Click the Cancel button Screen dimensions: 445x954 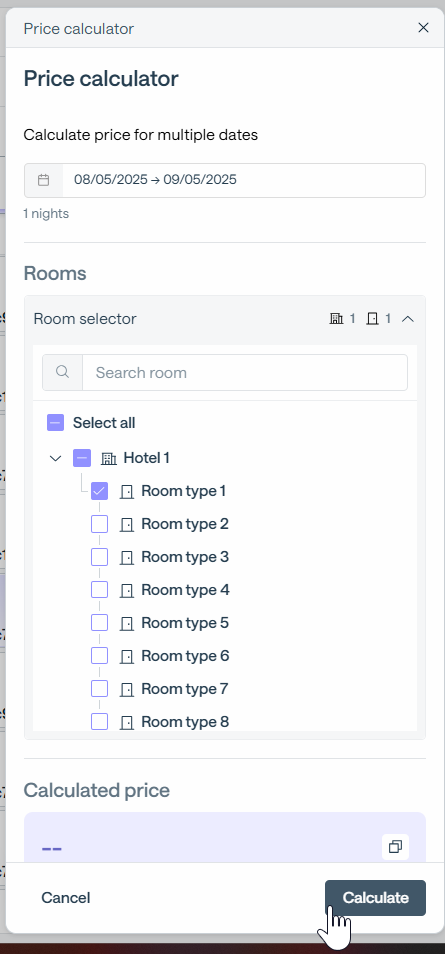[66, 897]
